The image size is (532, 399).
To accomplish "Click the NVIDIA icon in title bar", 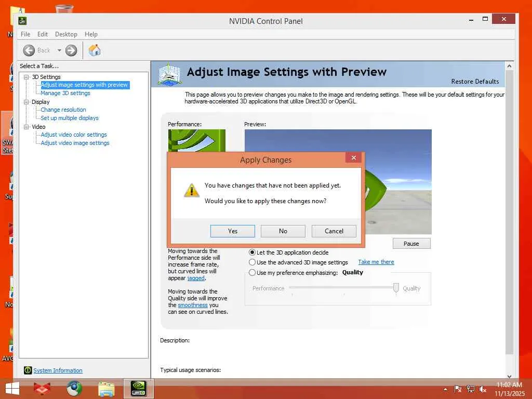I will (22, 21).
